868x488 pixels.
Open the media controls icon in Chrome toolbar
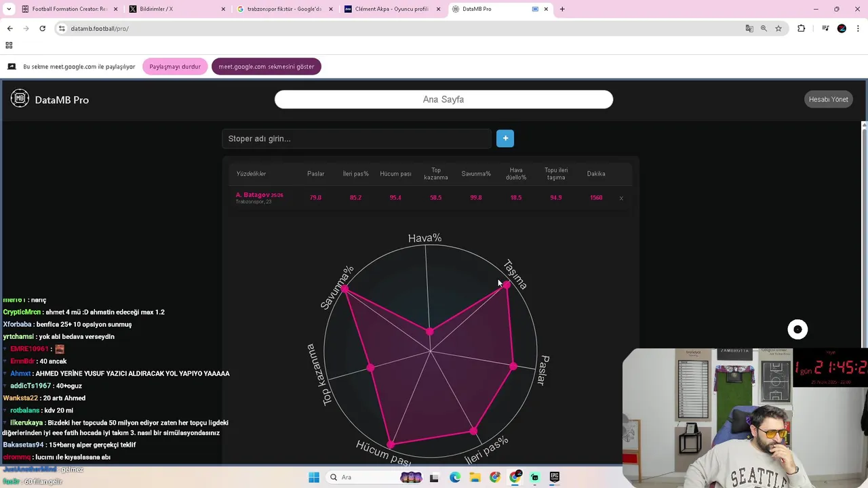click(825, 28)
